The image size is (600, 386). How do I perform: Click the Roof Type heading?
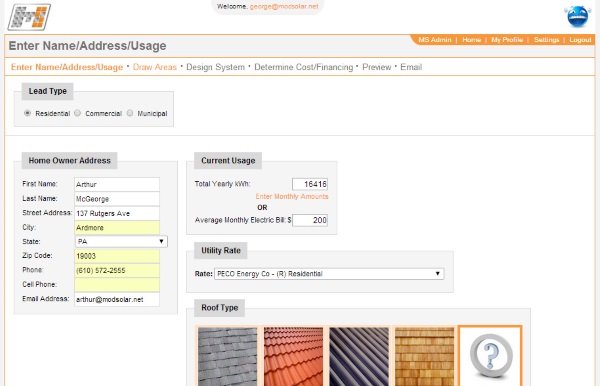click(x=220, y=308)
